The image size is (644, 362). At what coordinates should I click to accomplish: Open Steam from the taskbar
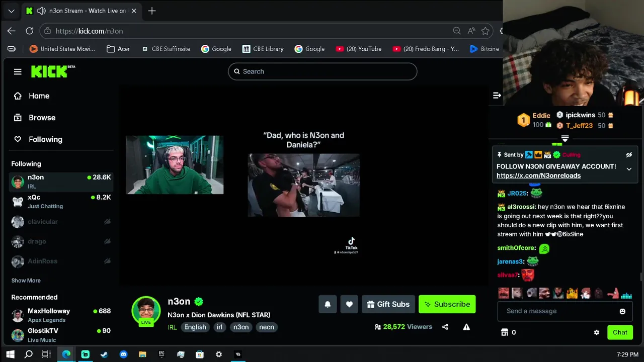104,354
